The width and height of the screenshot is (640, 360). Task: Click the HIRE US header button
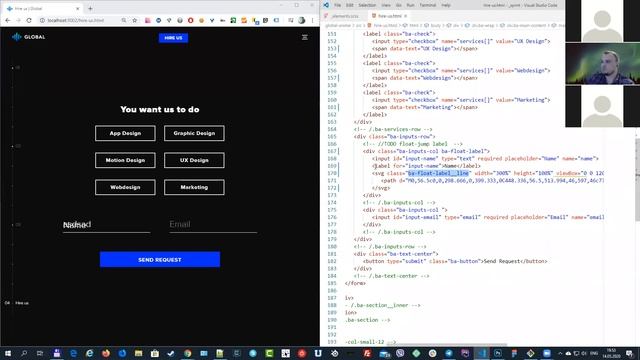coord(173,38)
